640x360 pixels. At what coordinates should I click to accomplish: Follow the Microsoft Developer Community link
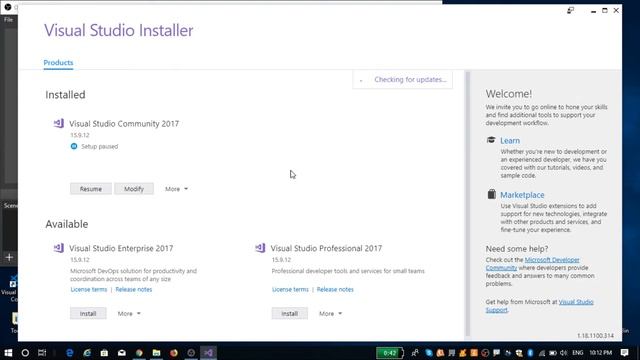[x=532, y=264]
